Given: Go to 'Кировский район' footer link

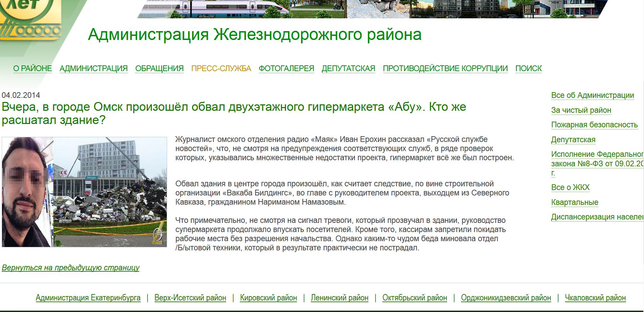Looking at the screenshot, I should click(268, 298).
